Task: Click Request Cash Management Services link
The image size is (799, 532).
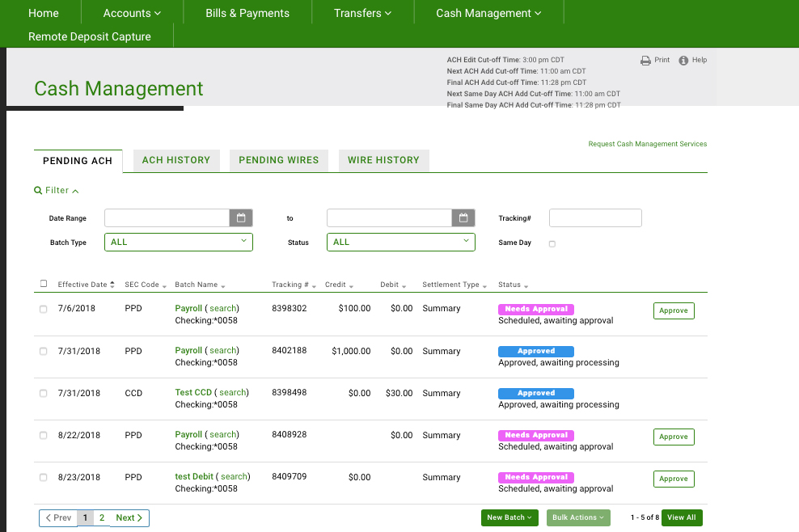Action: (x=647, y=144)
